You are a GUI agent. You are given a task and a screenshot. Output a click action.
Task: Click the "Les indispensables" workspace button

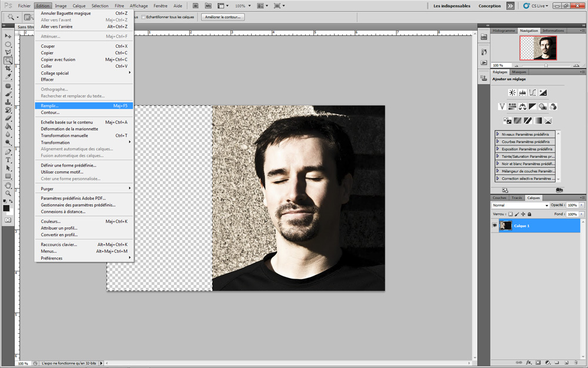point(452,6)
